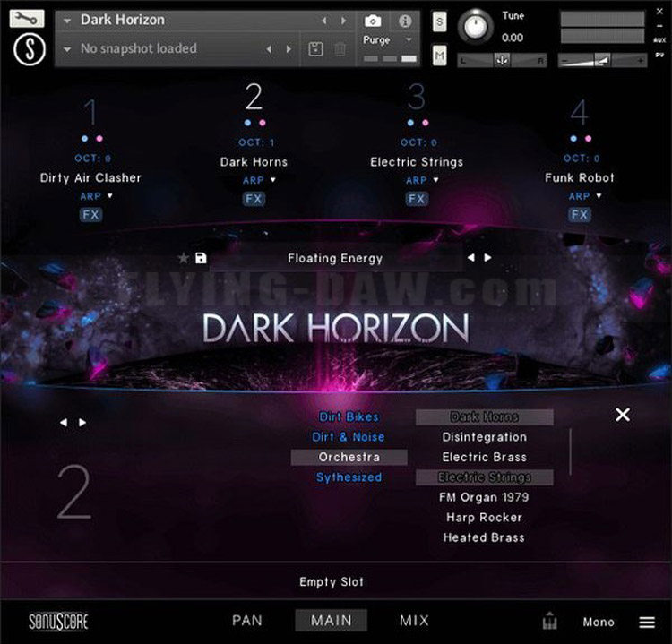The height and width of the screenshot is (644, 672).
Task: Choose the Heated Brass sound
Action: point(484,537)
